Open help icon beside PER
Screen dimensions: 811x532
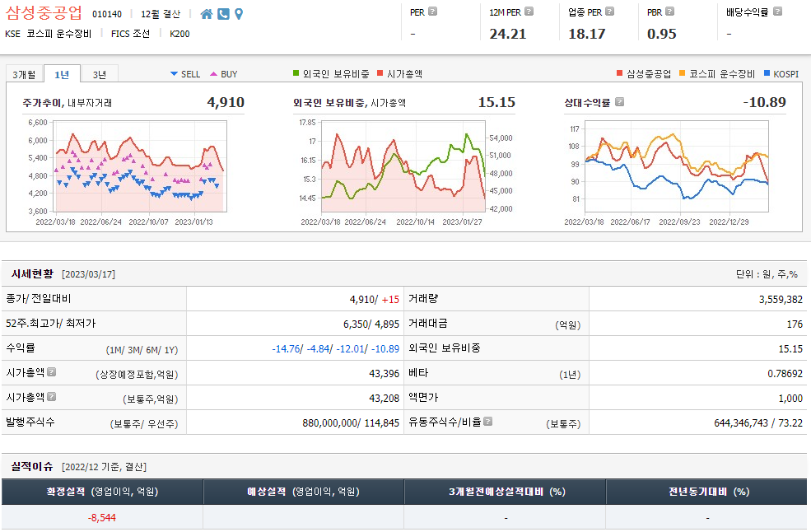(x=433, y=11)
